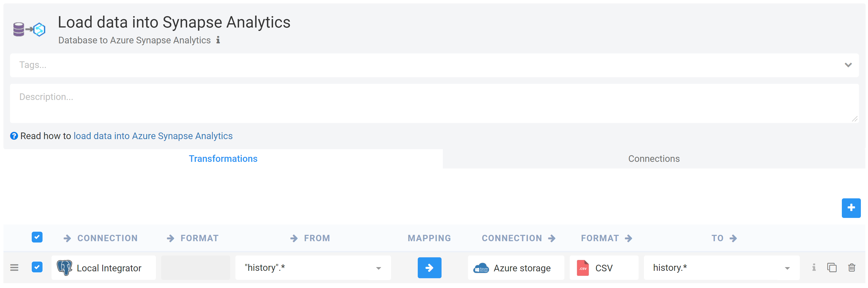Click the blue help question mark icon
Image resolution: width=868 pixels, height=288 pixels.
click(14, 136)
